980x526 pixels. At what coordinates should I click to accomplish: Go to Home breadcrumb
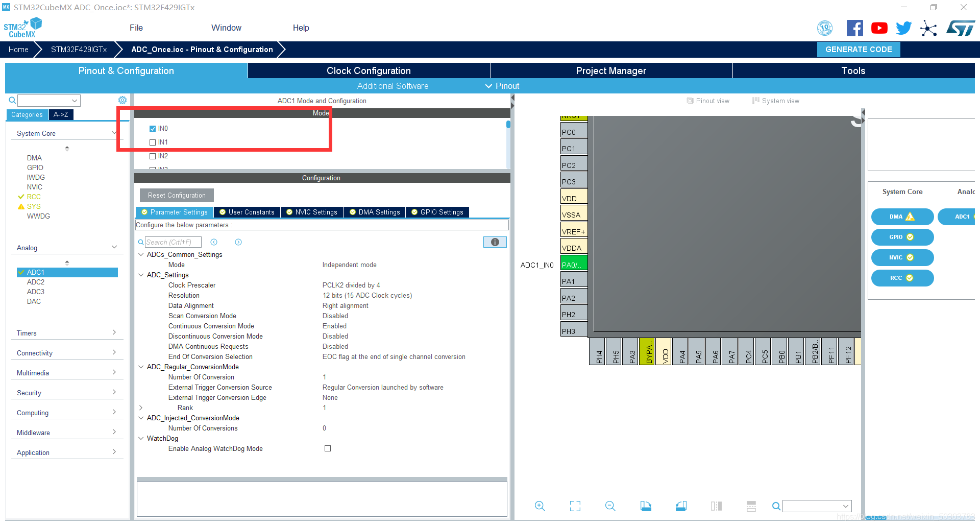[x=18, y=50]
